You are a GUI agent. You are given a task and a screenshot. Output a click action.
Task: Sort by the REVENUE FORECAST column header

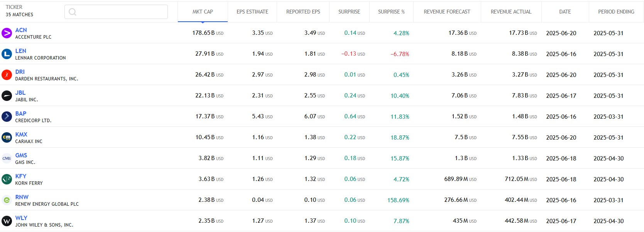tap(447, 12)
